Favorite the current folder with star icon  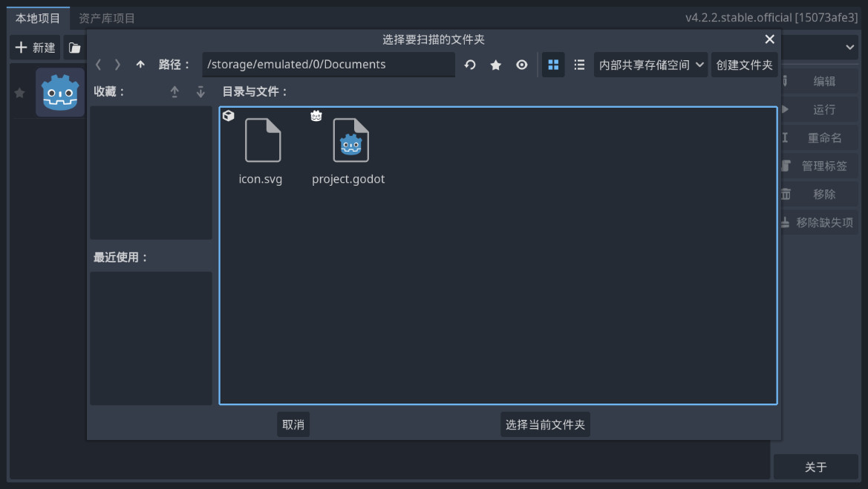click(x=496, y=65)
